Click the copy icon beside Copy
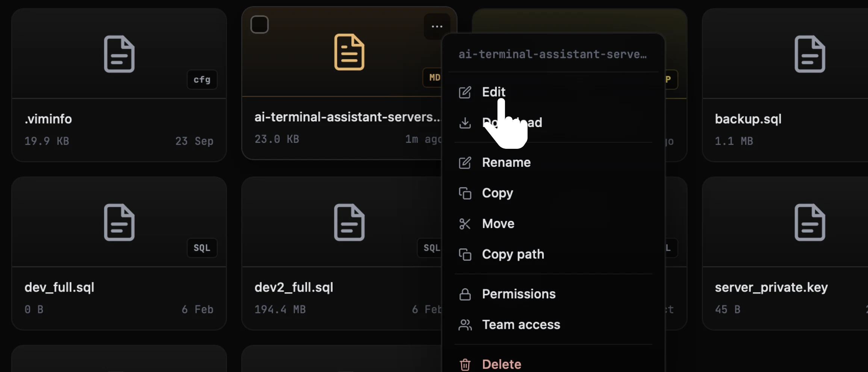868x372 pixels. coord(465,193)
